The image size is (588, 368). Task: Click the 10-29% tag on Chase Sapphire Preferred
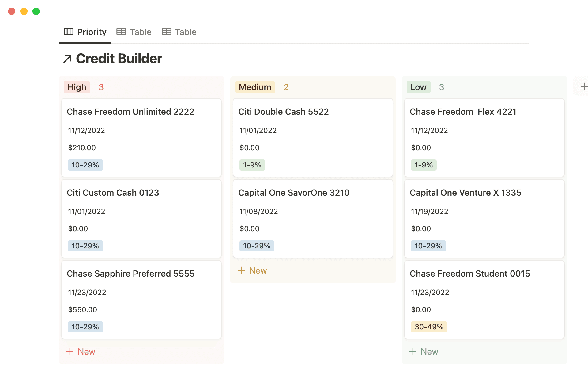[85, 327]
